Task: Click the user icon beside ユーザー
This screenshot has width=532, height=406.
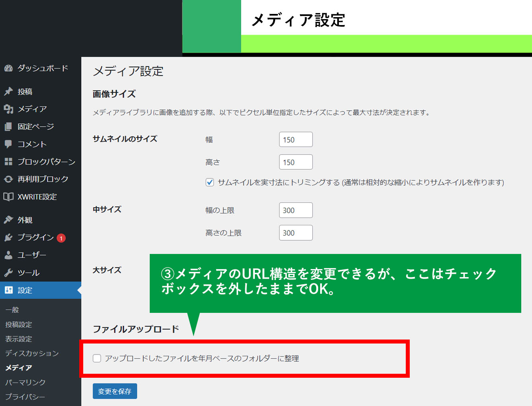Action: (x=8, y=255)
